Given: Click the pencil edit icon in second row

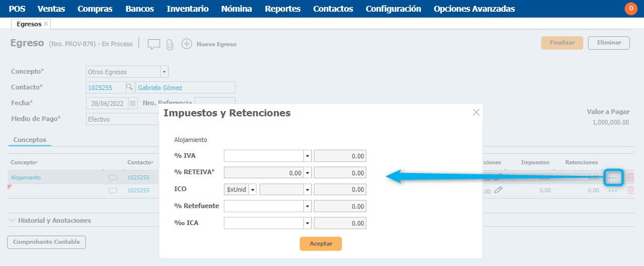Looking at the screenshot, I should [x=498, y=190].
